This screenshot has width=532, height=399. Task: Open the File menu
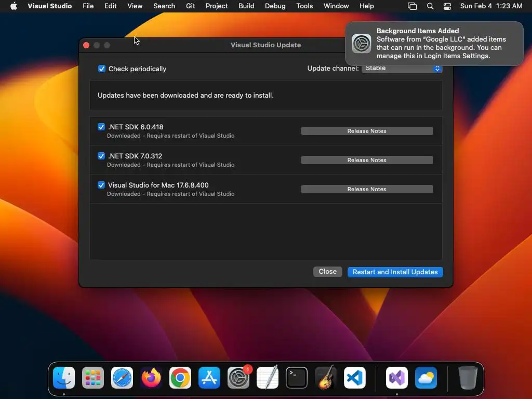88,6
